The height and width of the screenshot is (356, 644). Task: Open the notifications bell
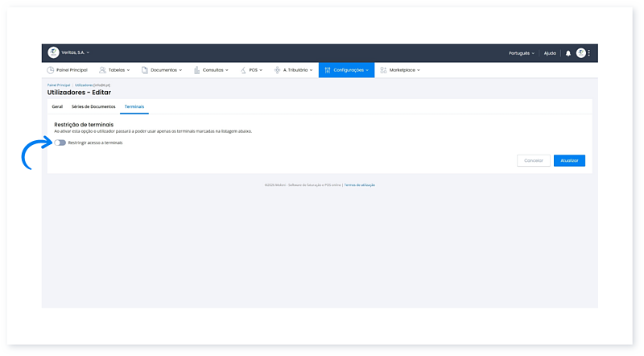coord(568,53)
